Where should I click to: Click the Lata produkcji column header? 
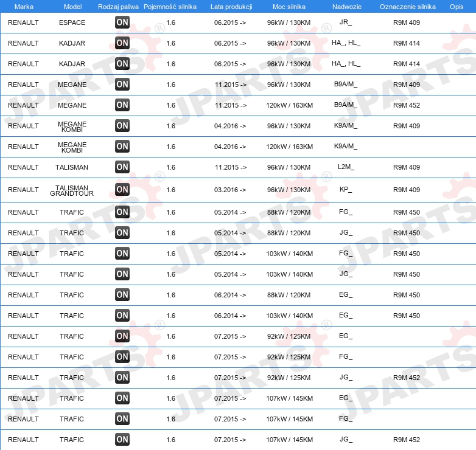pos(231,7)
